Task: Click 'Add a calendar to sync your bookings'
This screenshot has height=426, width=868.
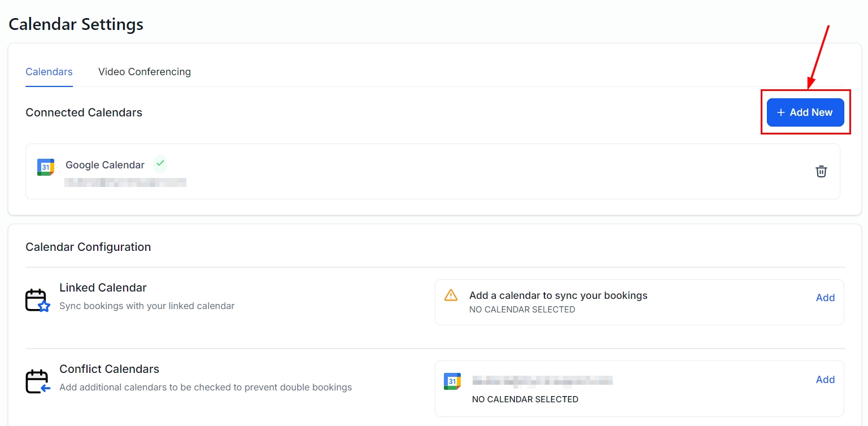Action: (558, 295)
